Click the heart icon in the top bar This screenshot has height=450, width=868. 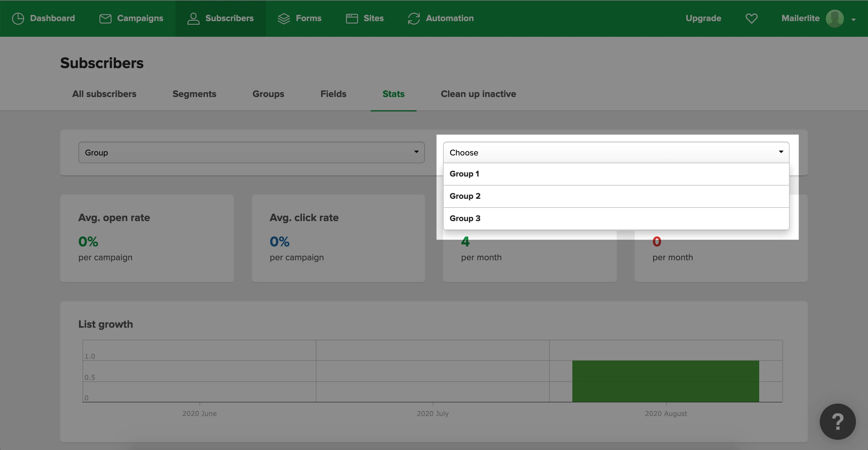click(751, 19)
